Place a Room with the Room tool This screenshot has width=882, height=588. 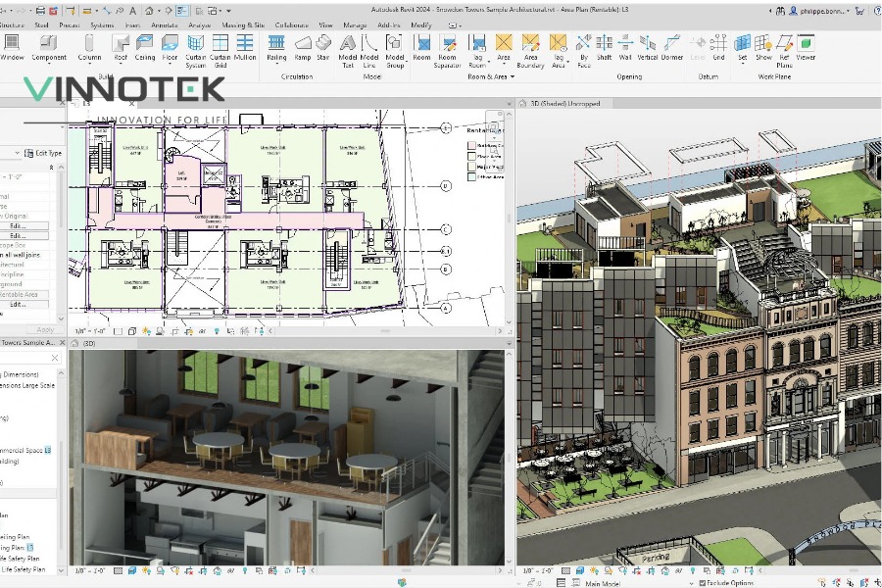click(x=421, y=47)
